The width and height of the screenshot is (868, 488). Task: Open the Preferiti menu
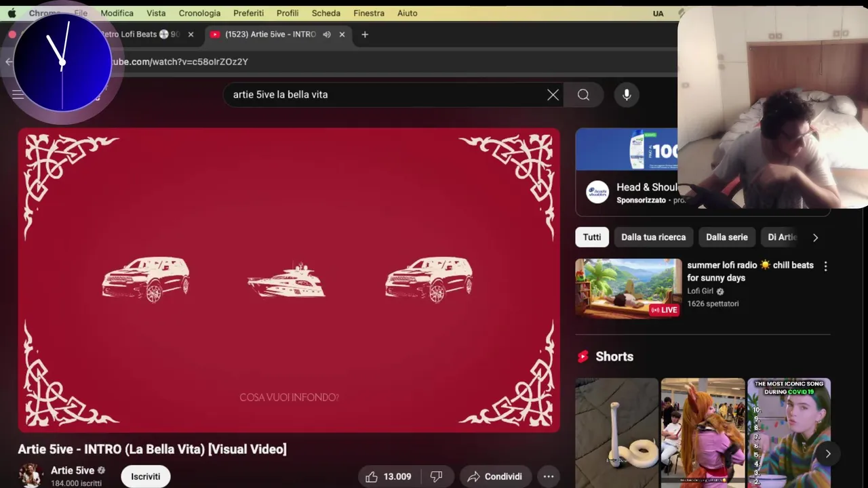coord(248,13)
